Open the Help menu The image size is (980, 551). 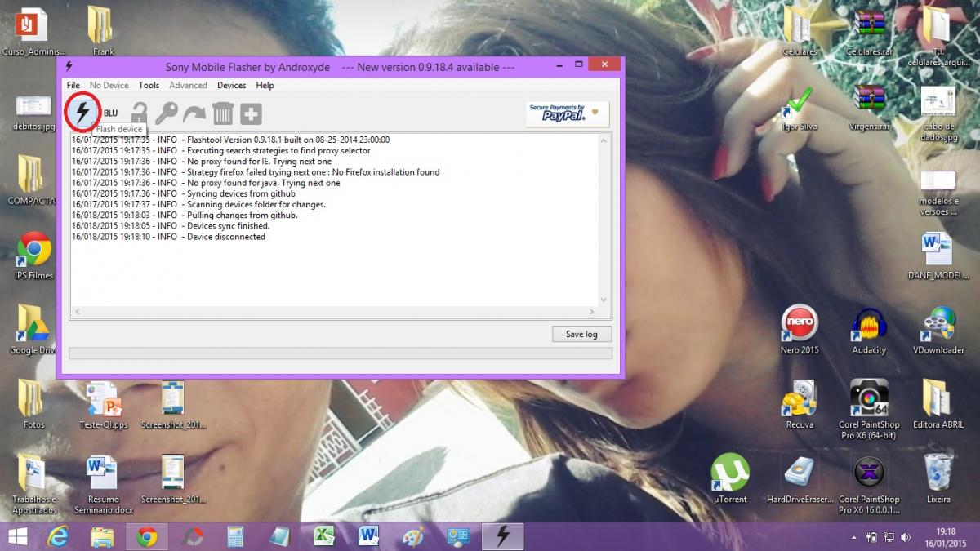coord(265,85)
